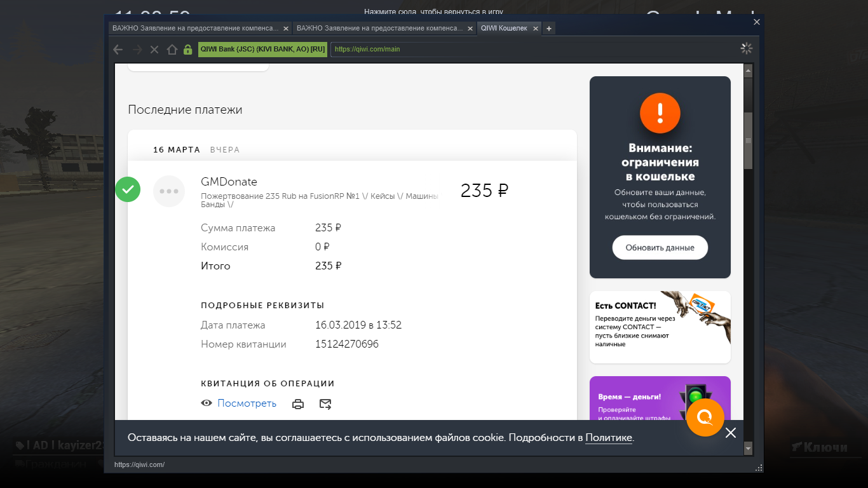Open the browser home page icon

click(x=172, y=49)
